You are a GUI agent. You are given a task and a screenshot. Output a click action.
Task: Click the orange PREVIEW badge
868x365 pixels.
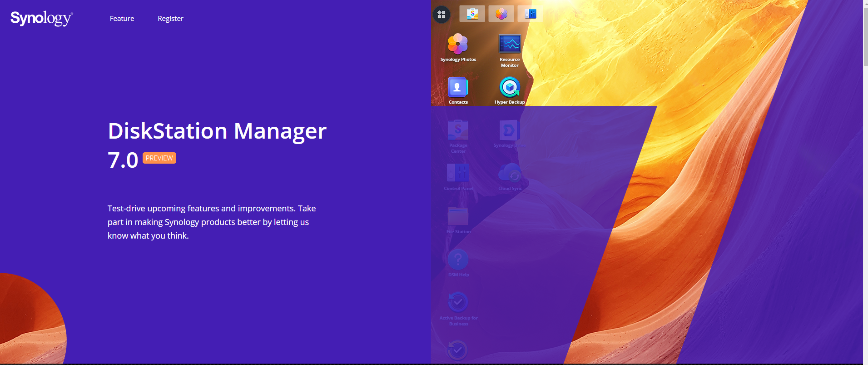point(159,158)
